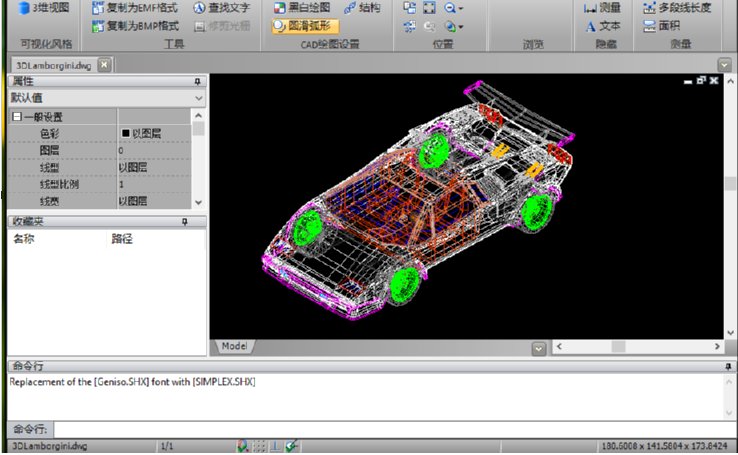738x455 pixels.
Task: Click the 色彩 color swatch value
Action: pyautogui.click(x=126, y=133)
